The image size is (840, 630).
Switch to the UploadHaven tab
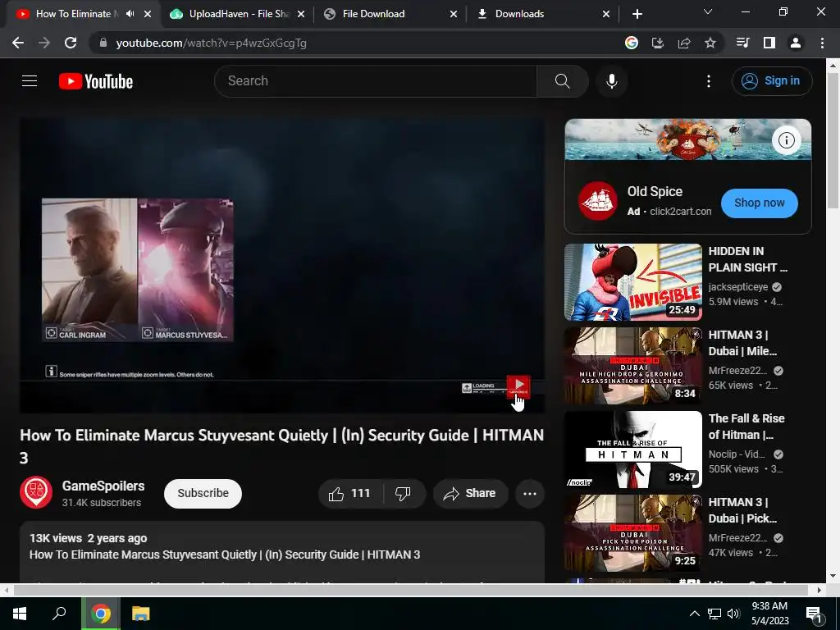pyautogui.click(x=239, y=14)
